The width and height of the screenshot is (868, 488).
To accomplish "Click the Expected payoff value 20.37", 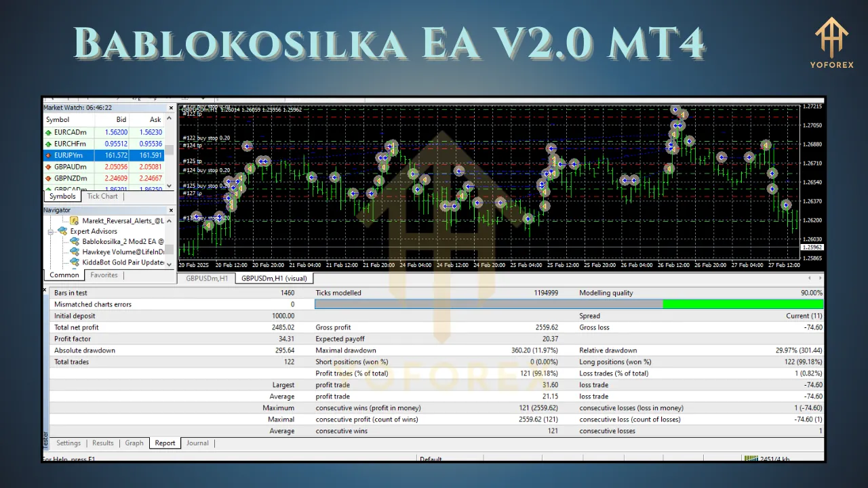I will pos(550,339).
